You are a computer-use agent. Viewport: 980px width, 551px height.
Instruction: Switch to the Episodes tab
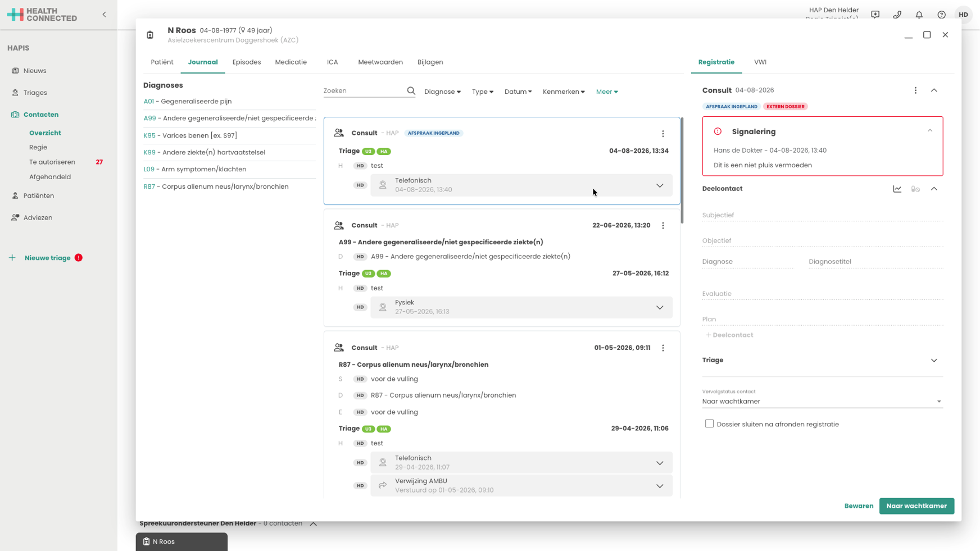247,62
